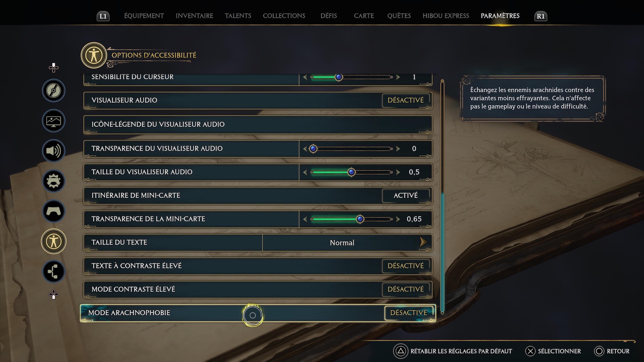The height and width of the screenshot is (362, 644).
Task: Click the bottom crosshair/cursor icon
Action: [54, 294]
